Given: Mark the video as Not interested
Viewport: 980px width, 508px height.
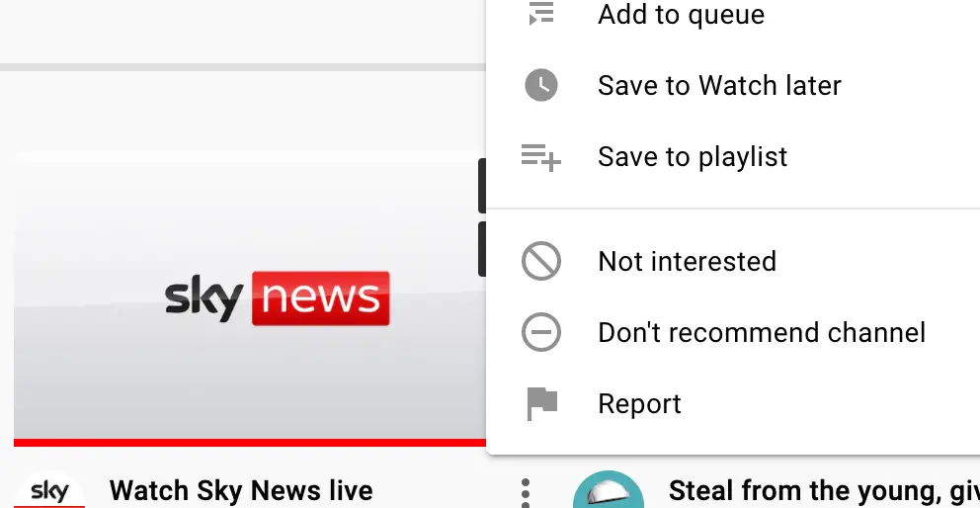Looking at the screenshot, I should [x=687, y=262].
